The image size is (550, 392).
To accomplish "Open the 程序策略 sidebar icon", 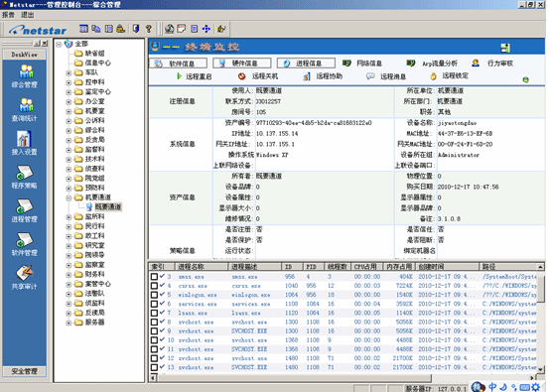I will [25, 173].
